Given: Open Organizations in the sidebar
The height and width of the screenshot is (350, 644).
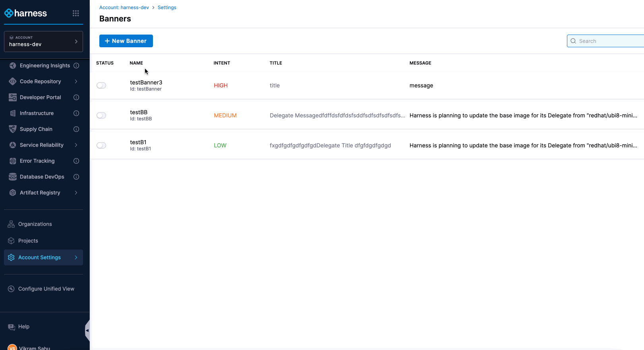Looking at the screenshot, I should pos(35,224).
